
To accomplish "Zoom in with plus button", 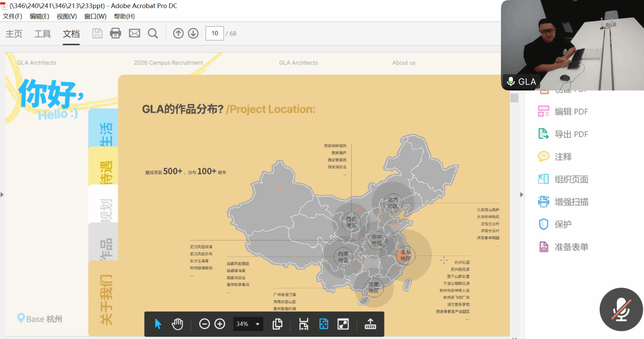I will tap(220, 324).
